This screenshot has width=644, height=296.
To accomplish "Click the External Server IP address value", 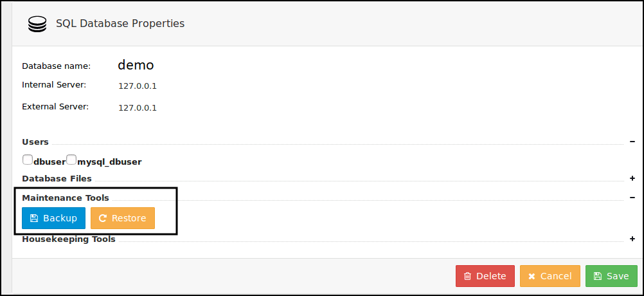I will pos(138,107).
